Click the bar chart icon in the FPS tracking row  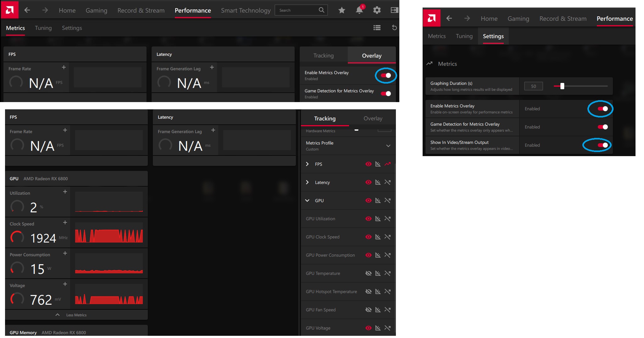pos(378,164)
